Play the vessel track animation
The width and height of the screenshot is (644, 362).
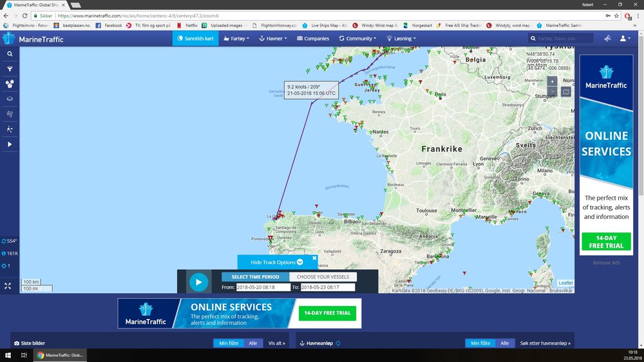coord(199,282)
